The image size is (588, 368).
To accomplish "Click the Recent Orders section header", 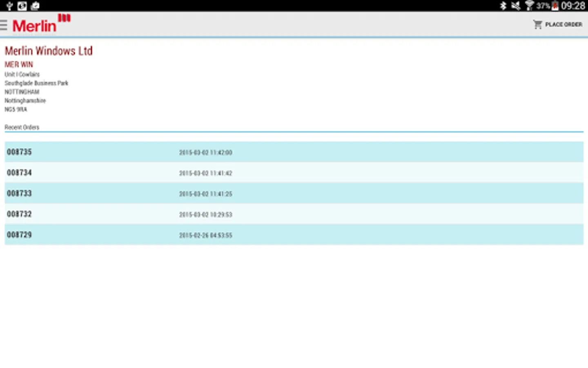I will tap(22, 127).
